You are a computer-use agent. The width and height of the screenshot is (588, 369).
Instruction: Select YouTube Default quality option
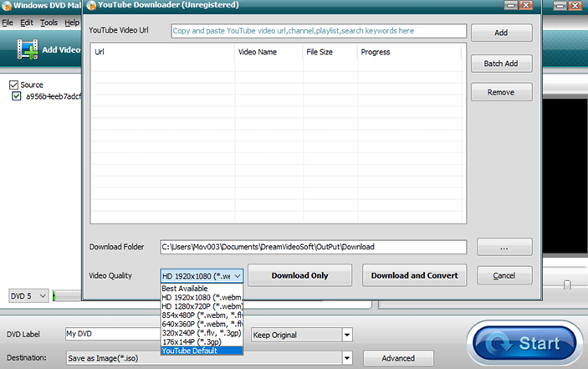202,351
